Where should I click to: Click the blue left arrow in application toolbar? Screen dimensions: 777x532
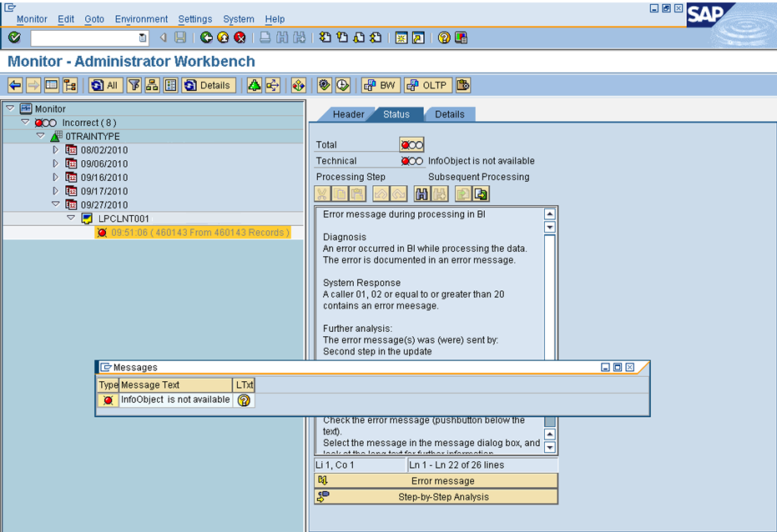15,86
